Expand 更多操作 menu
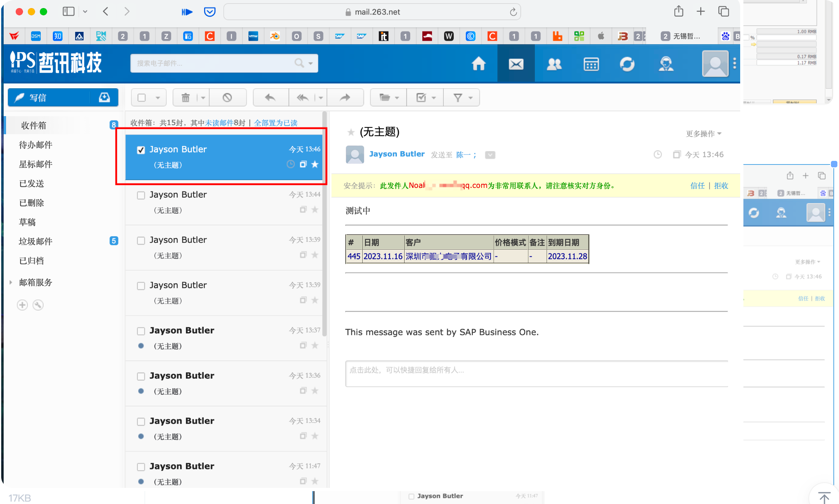Screen dimensions: 839x504 (703, 133)
